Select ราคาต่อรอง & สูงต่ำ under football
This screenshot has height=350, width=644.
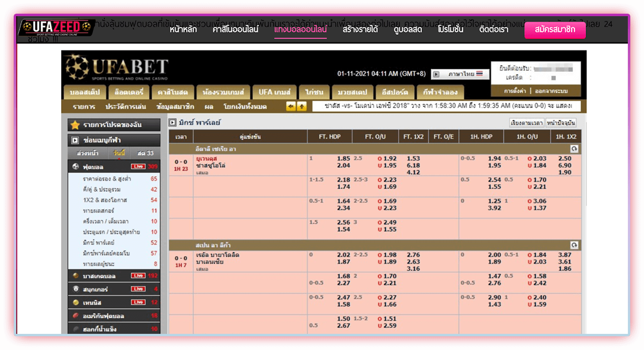(107, 179)
